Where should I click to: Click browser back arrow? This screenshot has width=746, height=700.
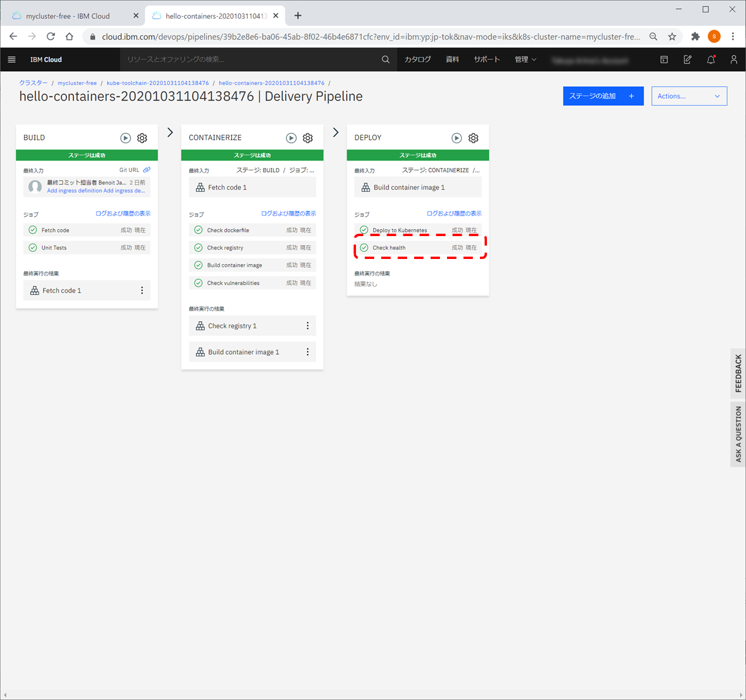point(14,36)
